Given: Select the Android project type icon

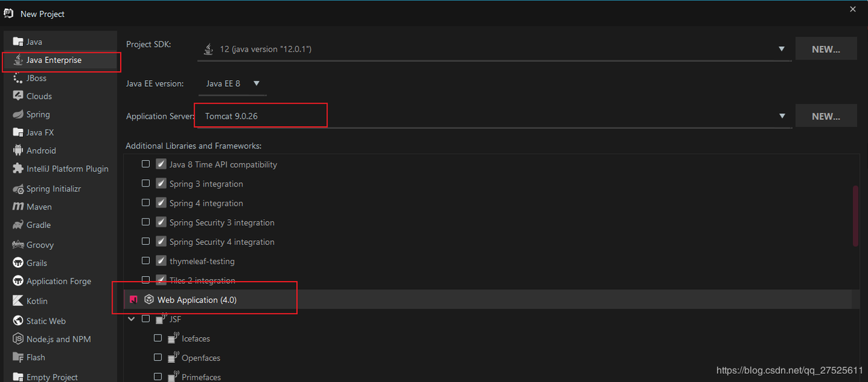Looking at the screenshot, I should tap(18, 151).
